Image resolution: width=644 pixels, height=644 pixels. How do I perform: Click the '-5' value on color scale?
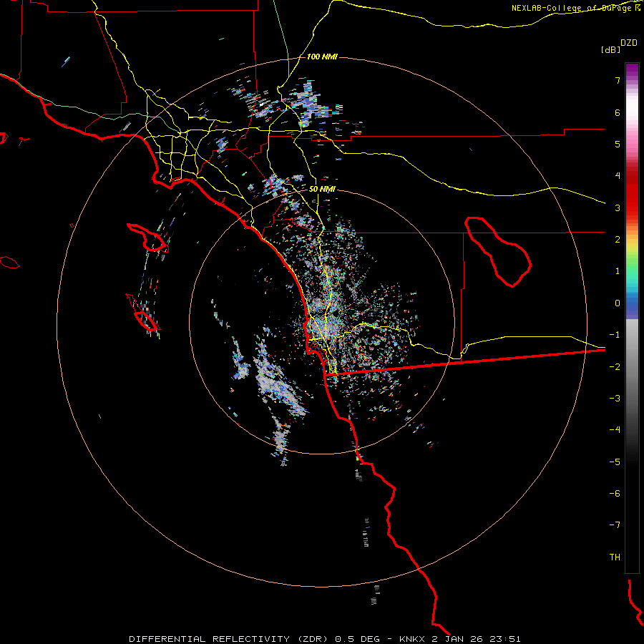(615, 462)
